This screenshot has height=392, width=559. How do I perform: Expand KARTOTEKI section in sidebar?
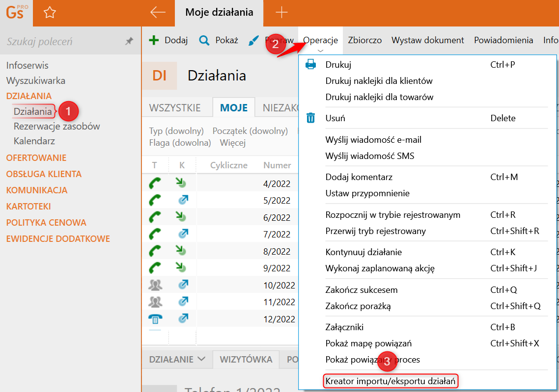coord(28,207)
